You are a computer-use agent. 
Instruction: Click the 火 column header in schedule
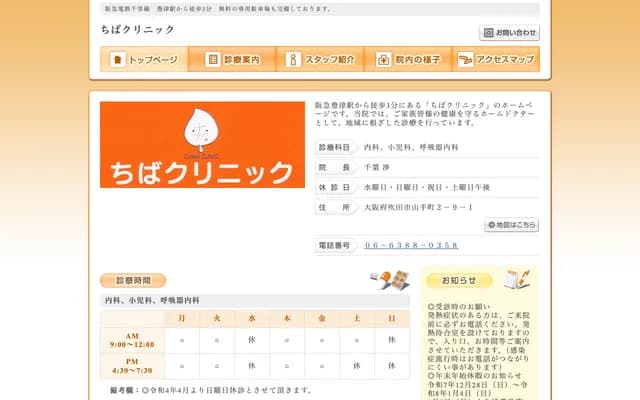(217, 318)
